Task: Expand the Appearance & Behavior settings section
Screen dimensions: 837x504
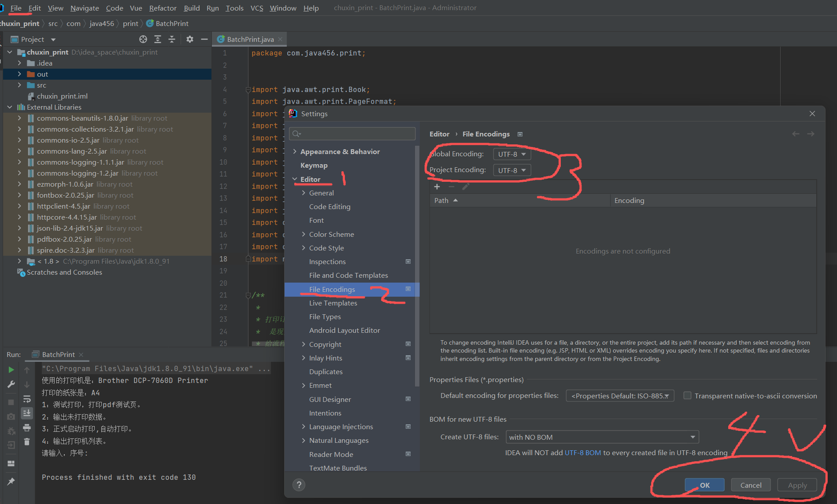Action: [295, 151]
